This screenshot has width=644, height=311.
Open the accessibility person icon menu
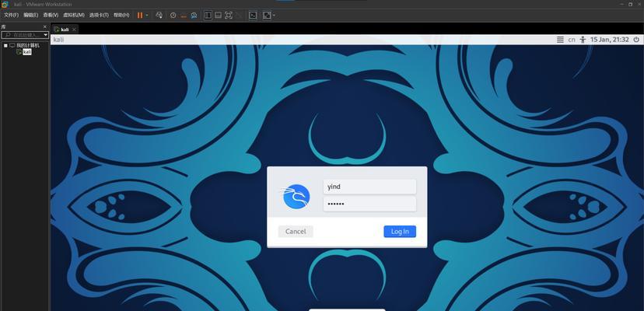[583, 40]
